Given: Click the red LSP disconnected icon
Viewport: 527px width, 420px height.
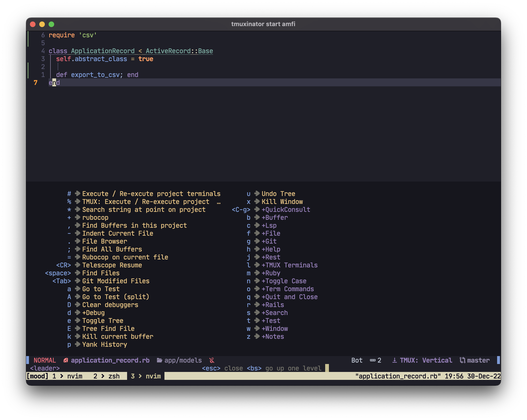Looking at the screenshot, I should point(212,360).
